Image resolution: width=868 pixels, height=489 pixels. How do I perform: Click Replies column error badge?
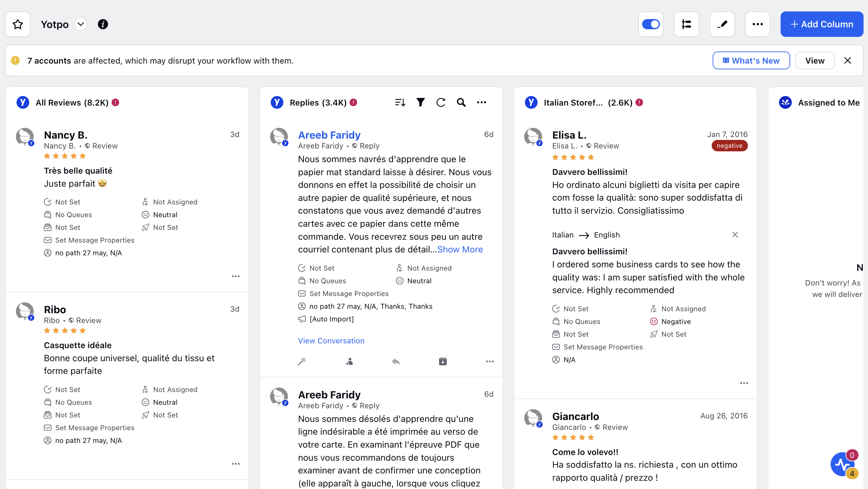click(x=353, y=102)
